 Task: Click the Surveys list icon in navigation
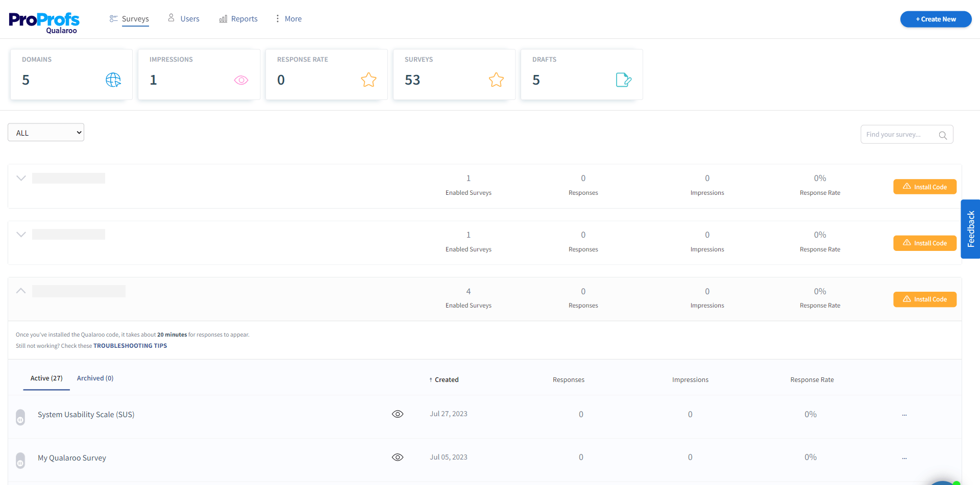pyautogui.click(x=113, y=19)
